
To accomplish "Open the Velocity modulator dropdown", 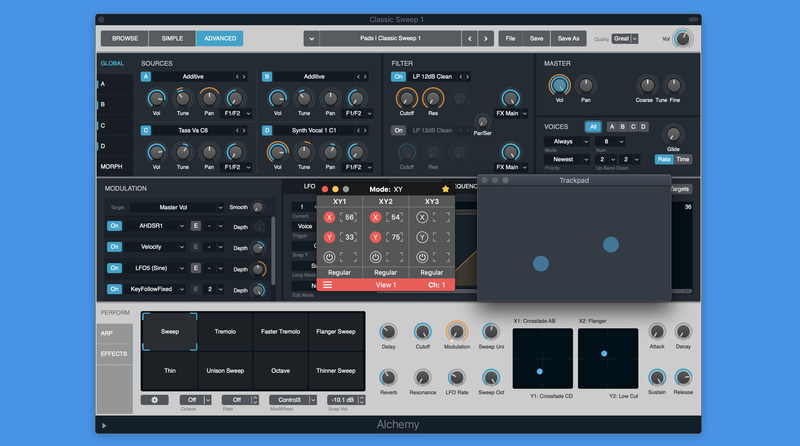I will point(155,247).
